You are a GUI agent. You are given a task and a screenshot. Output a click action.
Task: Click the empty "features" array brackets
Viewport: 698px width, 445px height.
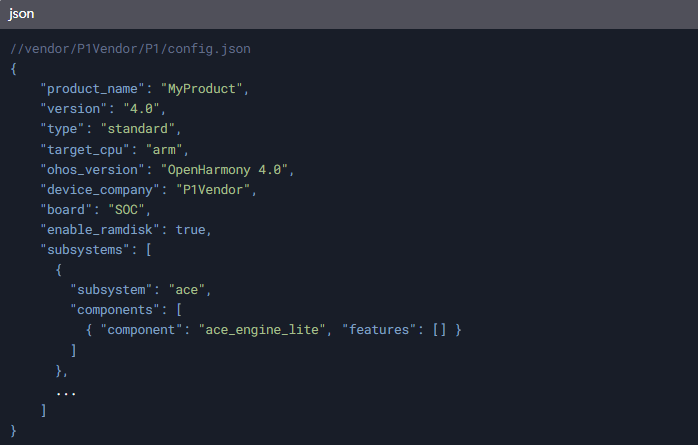pyautogui.click(x=439, y=330)
